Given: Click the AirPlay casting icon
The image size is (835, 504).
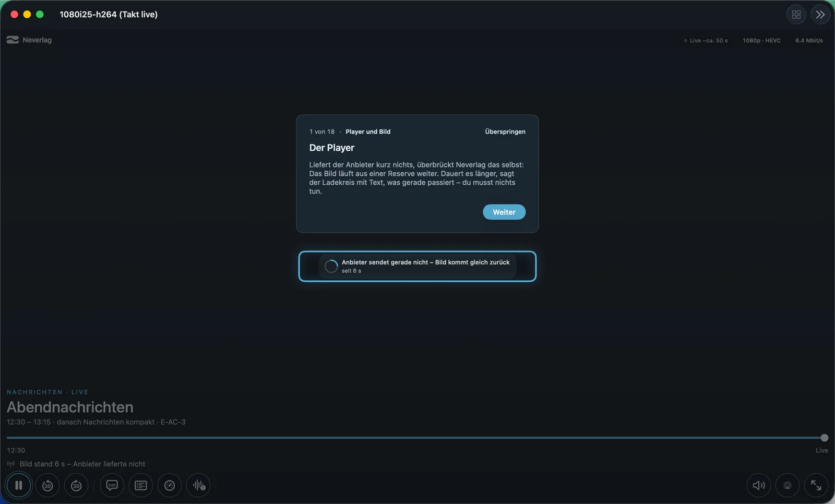Looking at the screenshot, I should [788, 485].
